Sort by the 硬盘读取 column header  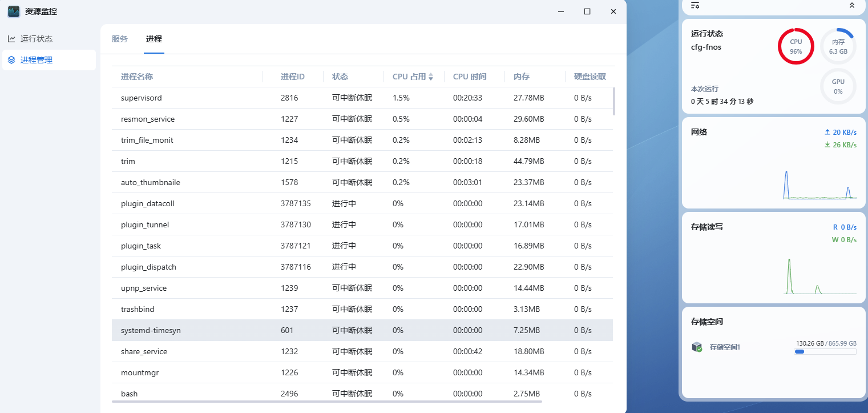590,77
